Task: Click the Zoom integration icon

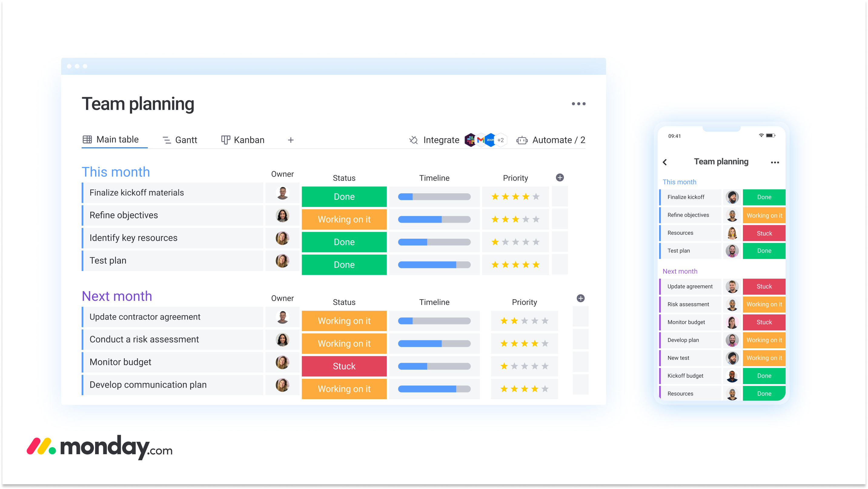Action: 491,139
